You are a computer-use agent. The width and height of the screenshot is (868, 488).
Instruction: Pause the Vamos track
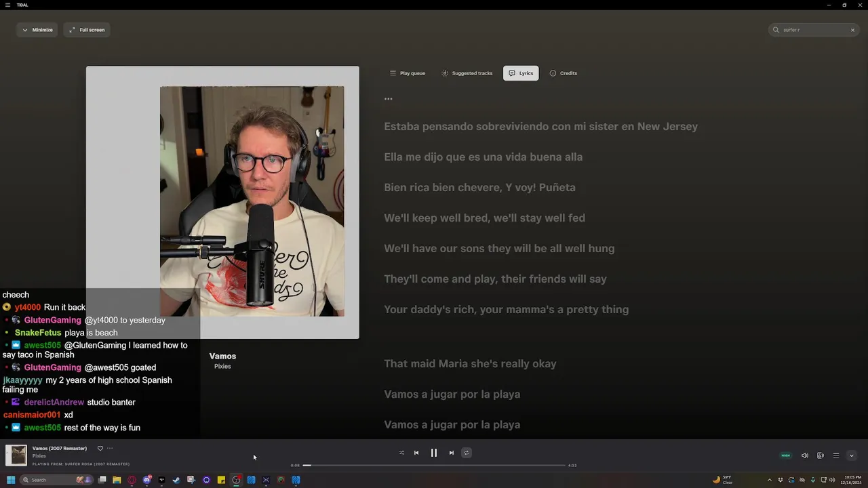coord(434,453)
